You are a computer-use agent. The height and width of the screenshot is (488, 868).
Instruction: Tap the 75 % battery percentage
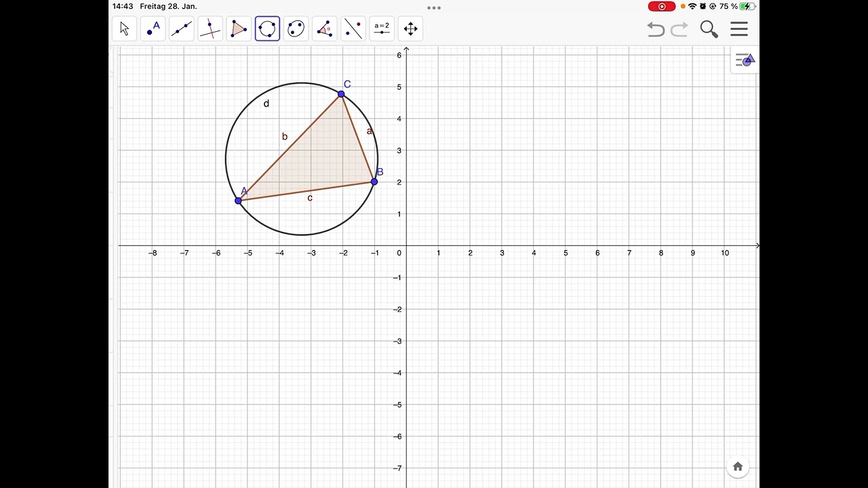728,6
